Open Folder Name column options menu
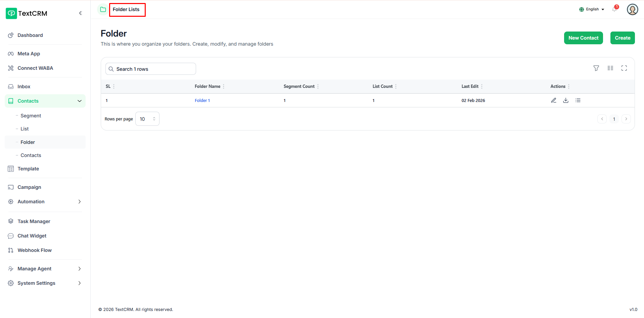Screen dimensions: 644x318 pyautogui.click(x=224, y=87)
